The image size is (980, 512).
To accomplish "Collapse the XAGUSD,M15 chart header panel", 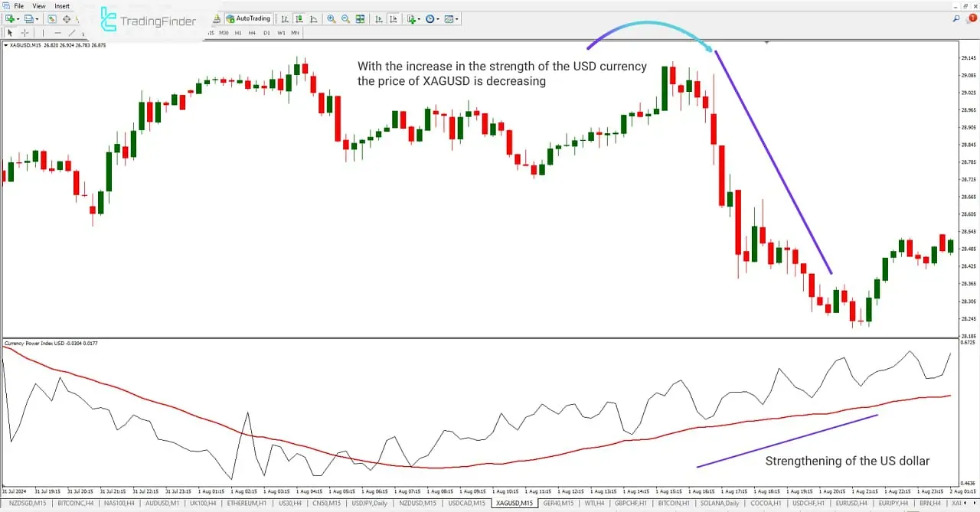I will tap(5, 45).
